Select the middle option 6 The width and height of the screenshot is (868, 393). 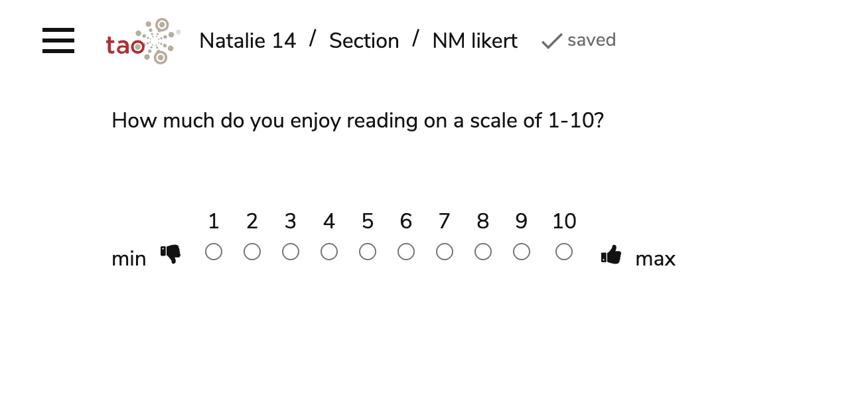pos(405,252)
